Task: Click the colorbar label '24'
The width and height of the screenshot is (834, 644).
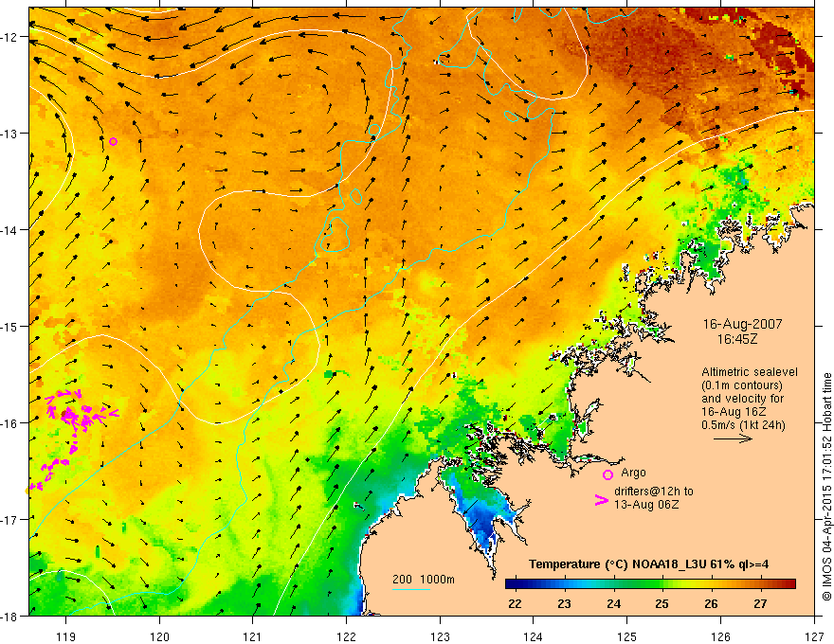Action: pos(613,603)
